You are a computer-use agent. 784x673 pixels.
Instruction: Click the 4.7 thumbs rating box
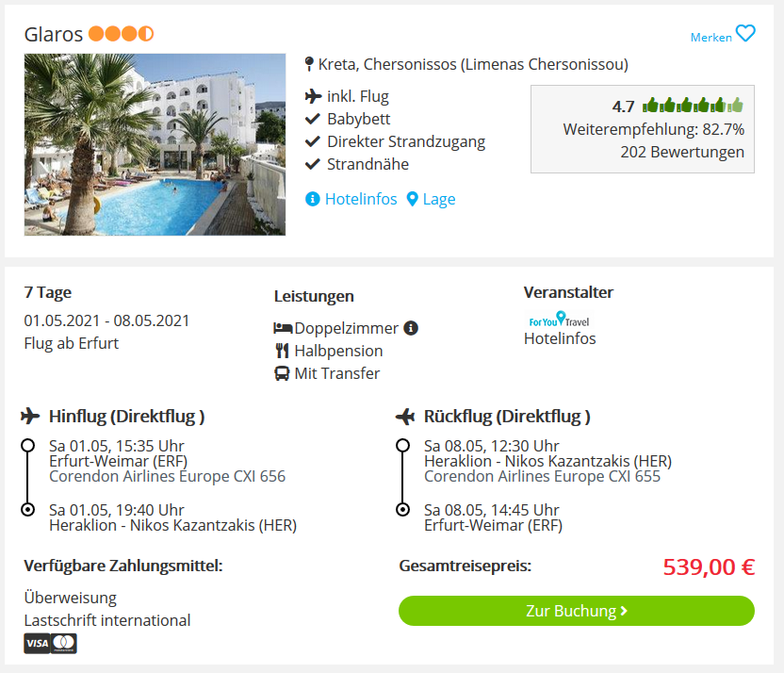[x=642, y=129]
